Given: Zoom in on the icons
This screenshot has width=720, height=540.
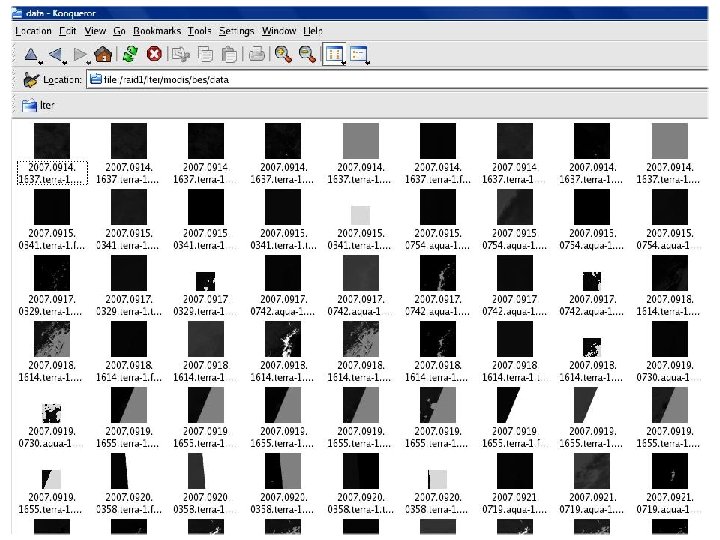Looking at the screenshot, I should (283, 55).
